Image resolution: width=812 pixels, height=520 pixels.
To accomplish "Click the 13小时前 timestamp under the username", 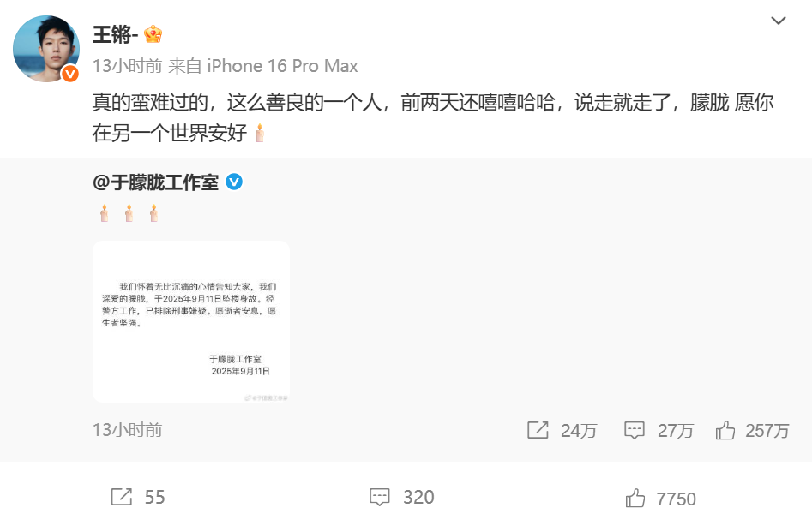I will point(128,66).
